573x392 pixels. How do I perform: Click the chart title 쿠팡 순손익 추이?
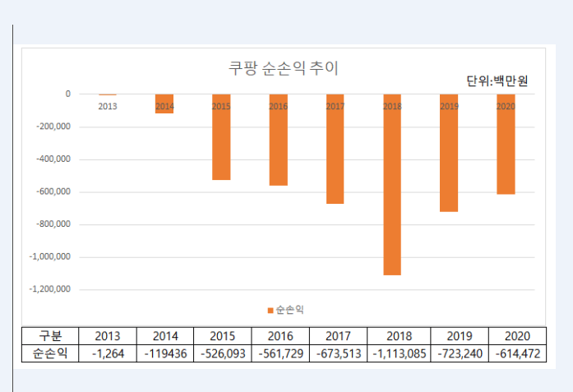pos(284,68)
